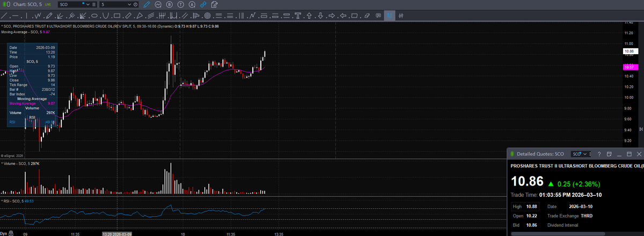This screenshot has width=644, height=236.
Task: Click the Volume - SCO study label
Action: click(x=20, y=163)
